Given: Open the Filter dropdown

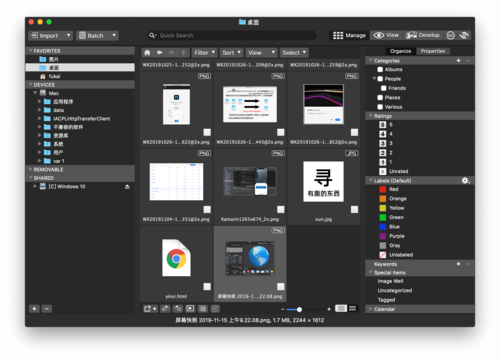Looking at the screenshot, I should (205, 53).
